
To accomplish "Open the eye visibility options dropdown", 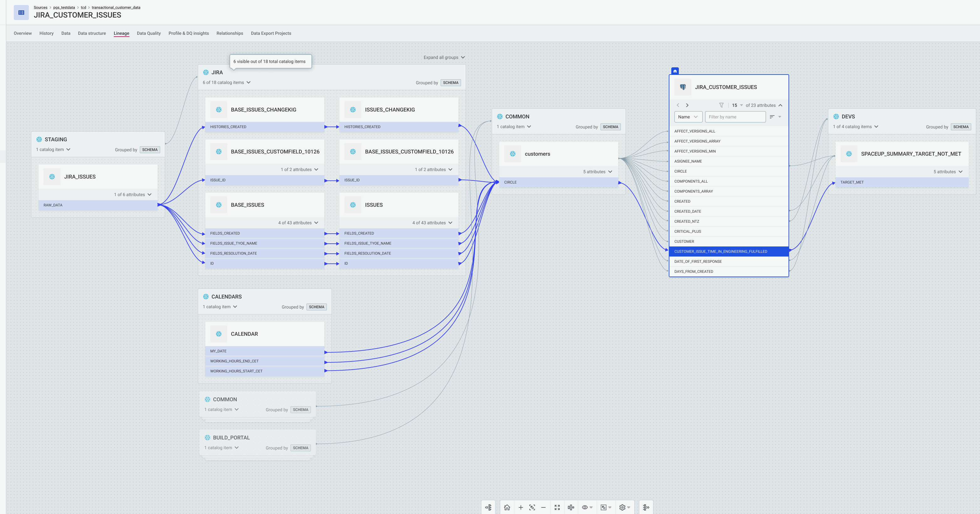I will pyautogui.click(x=587, y=507).
